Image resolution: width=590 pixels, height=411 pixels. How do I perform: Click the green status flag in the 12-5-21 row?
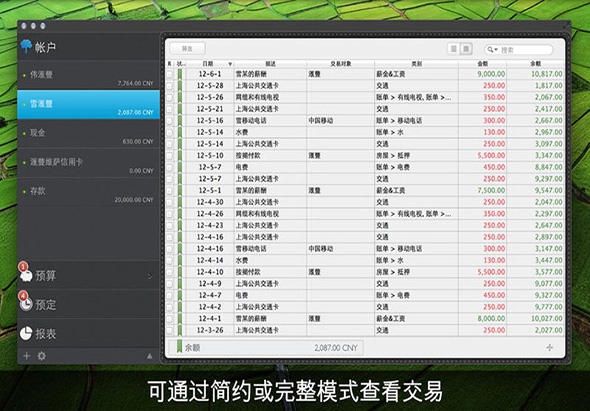[x=180, y=109]
